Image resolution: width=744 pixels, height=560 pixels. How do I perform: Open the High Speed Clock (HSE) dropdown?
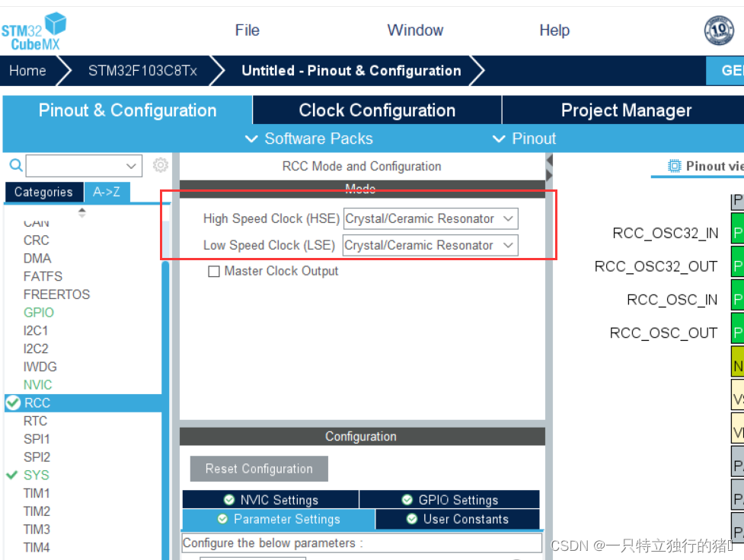pos(430,218)
